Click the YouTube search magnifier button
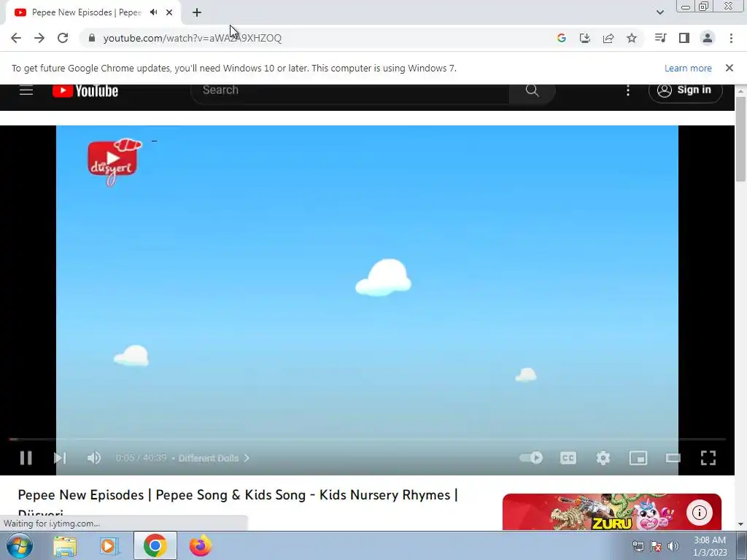The height and width of the screenshot is (560, 747). coord(532,90)
